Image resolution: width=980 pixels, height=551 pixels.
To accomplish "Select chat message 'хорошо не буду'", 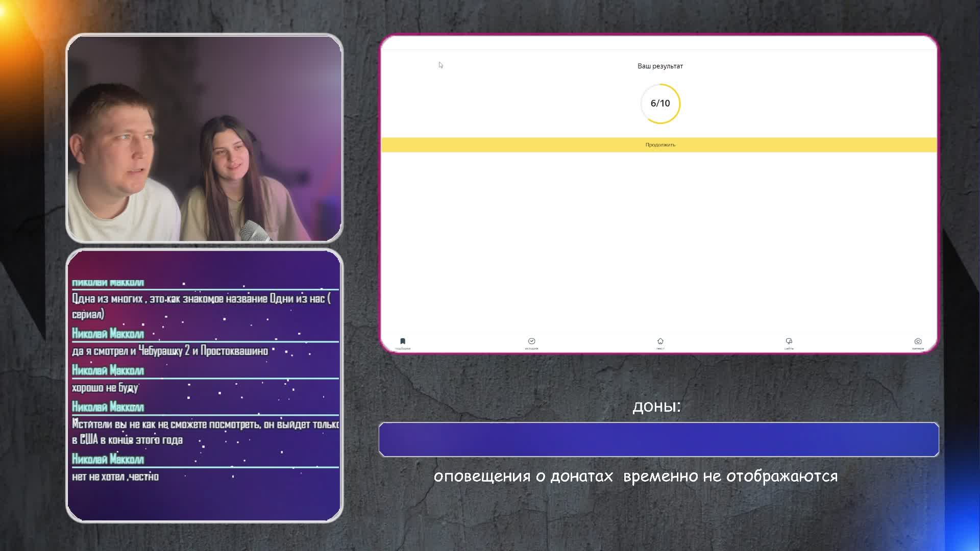I will (x=105, y=388).
